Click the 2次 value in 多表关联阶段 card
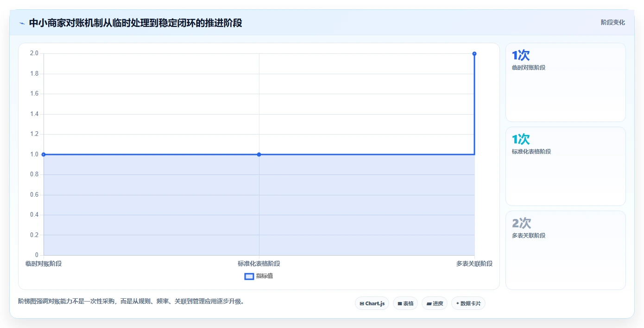The height and width of the screenshot is (328, 644). tap(521, 223)
